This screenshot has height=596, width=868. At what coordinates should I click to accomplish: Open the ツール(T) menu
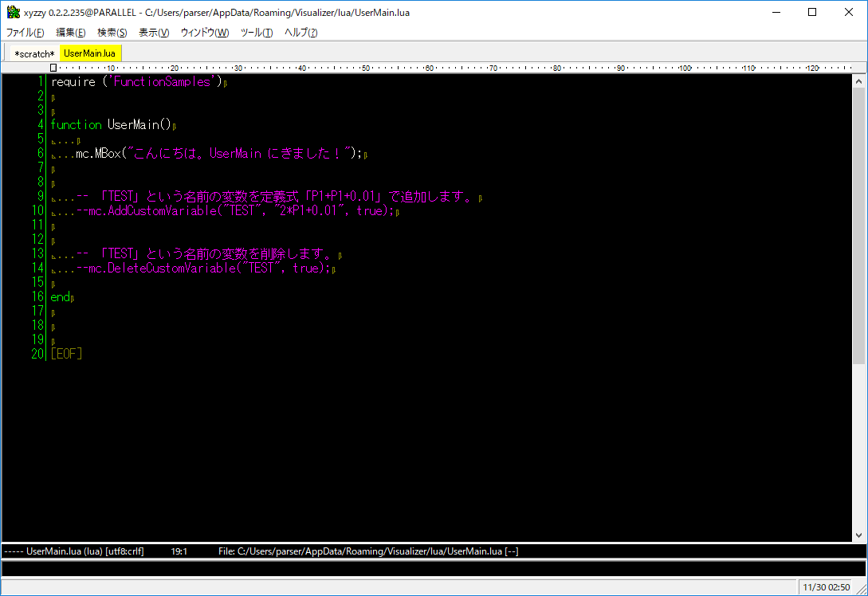pyautogui.click(x=256, y=33)
